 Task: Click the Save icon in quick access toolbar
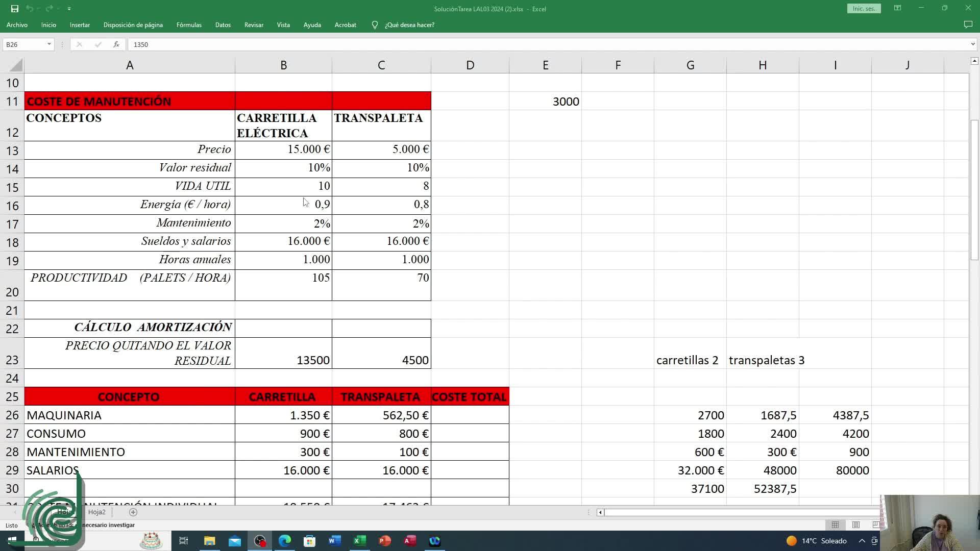click(15, 9)
